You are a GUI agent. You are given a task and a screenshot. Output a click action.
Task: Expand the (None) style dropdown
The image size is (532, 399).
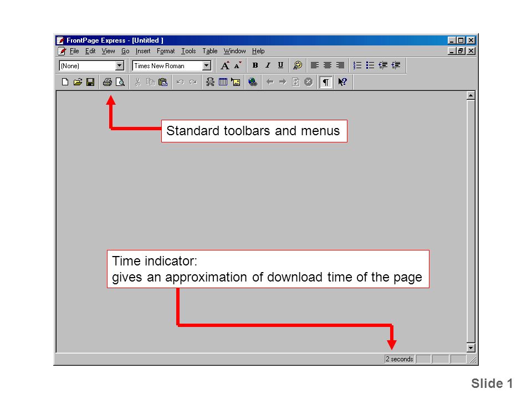click(120, 65)
